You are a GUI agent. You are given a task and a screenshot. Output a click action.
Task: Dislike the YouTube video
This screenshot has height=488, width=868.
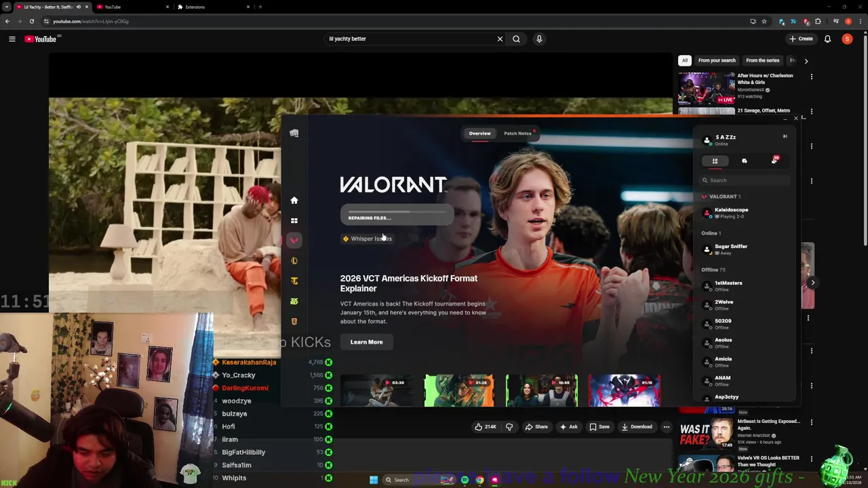pos(509,427)
